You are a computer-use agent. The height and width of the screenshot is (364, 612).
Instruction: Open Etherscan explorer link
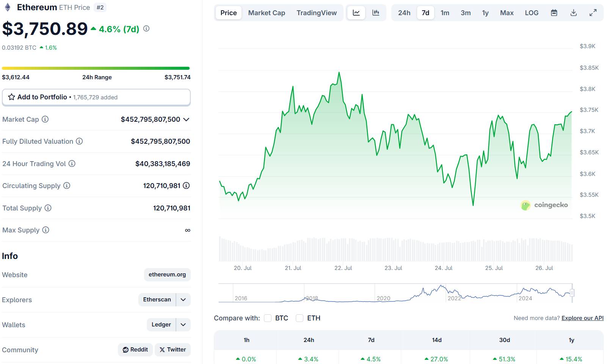pos(157,300)
